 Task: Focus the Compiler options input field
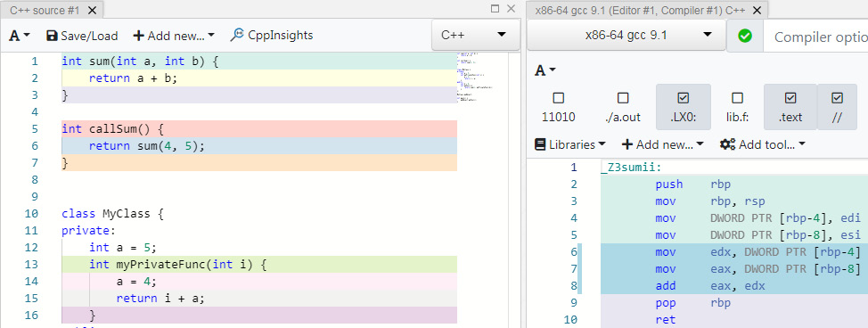pos(815,37)
